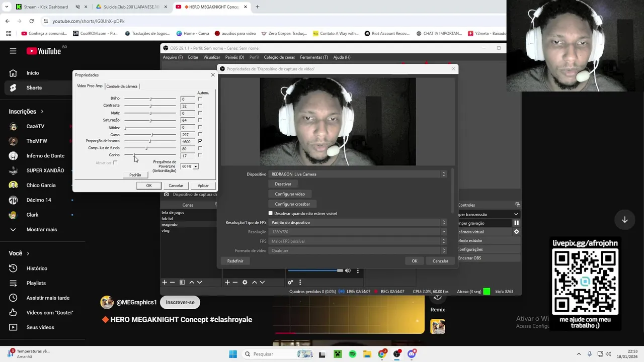Add a scene in OBS Cenas panel

tap(165, 283)
